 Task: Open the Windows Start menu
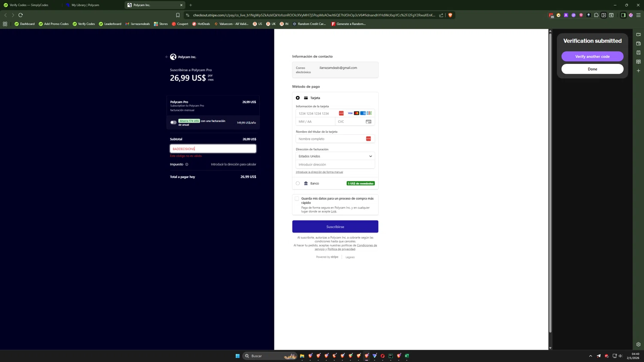pyautogui.click(x=237, y=356)
